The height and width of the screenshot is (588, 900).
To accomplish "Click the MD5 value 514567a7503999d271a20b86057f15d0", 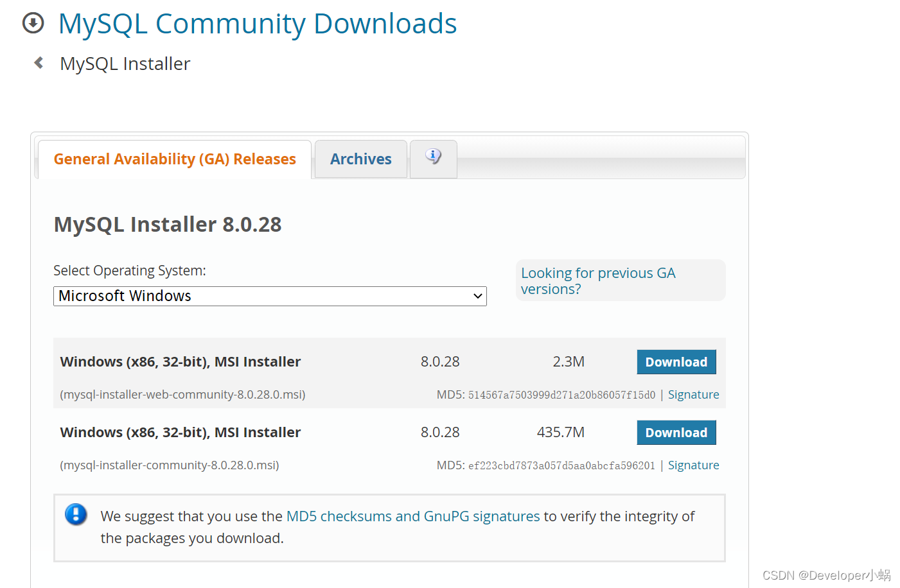I will pyautogui.click(x=561, y=395).
